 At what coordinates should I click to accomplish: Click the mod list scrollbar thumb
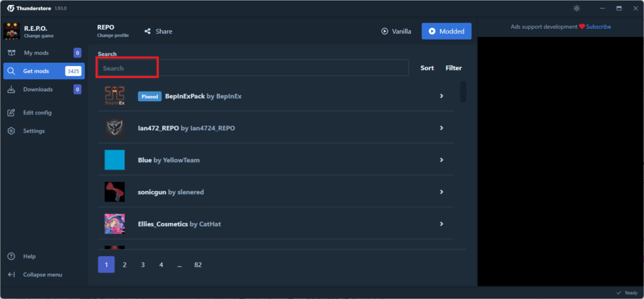(464, 92)
